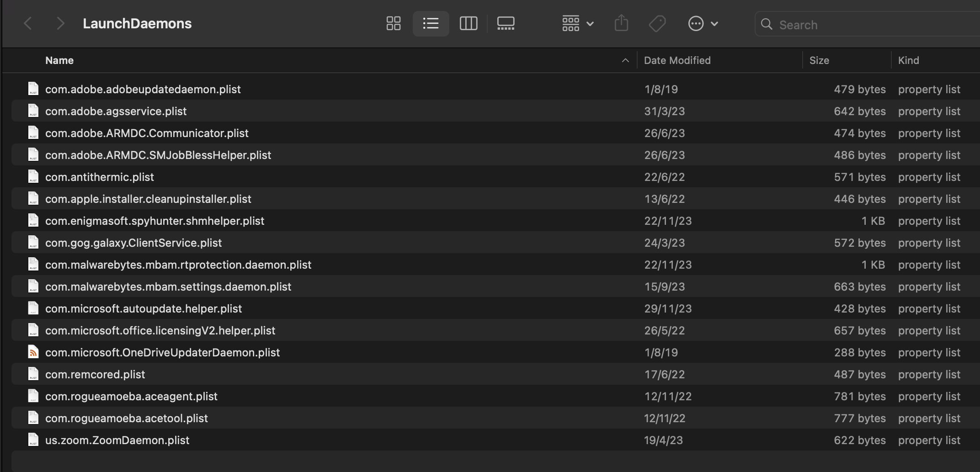Select file name com.enigmasoft.spyhunter.shmhelper.plist
Screen dimensions: 980x472
pyautogui.click(x=155, y=221)
